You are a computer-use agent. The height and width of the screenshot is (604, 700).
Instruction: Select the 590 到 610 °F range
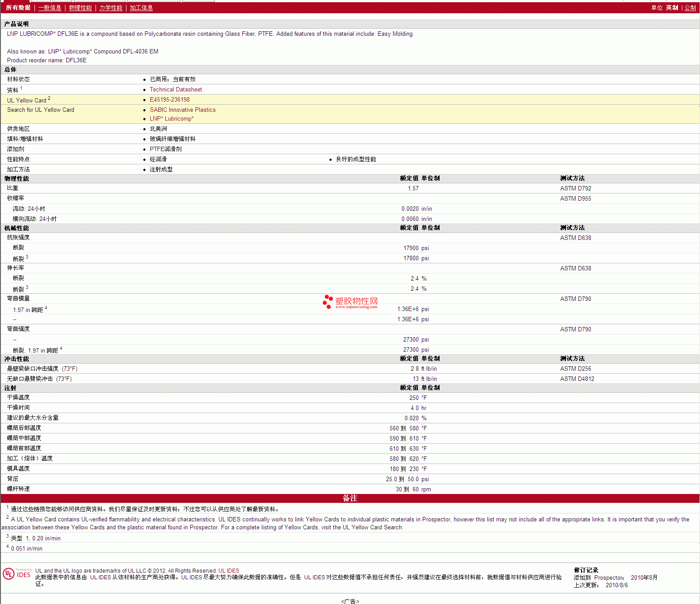(408, 439)
